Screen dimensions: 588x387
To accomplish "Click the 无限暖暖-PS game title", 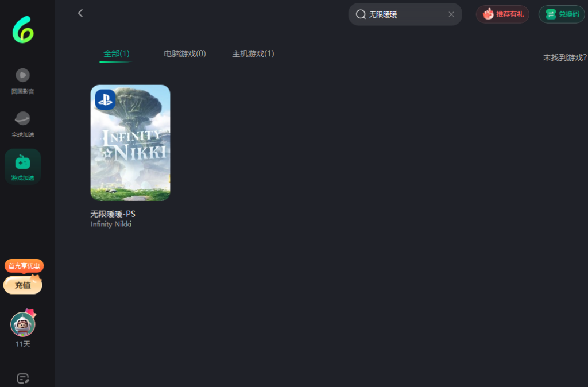I will pyautogui.click(x=113, y=214).
